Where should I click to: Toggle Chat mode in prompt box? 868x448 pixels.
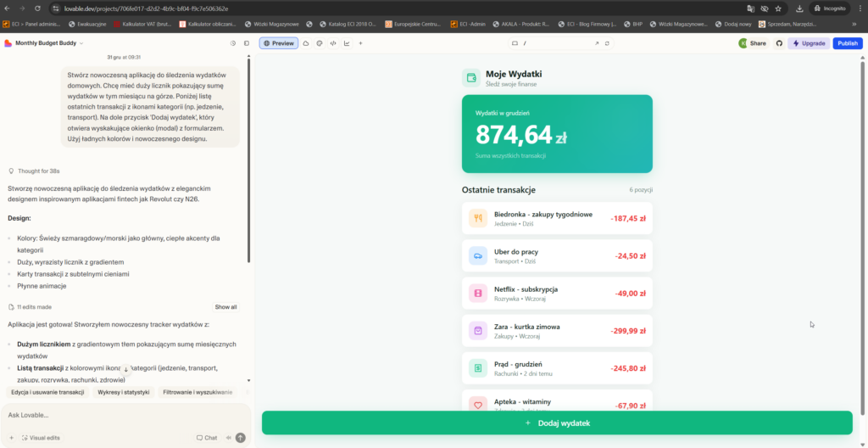(207, 438)
